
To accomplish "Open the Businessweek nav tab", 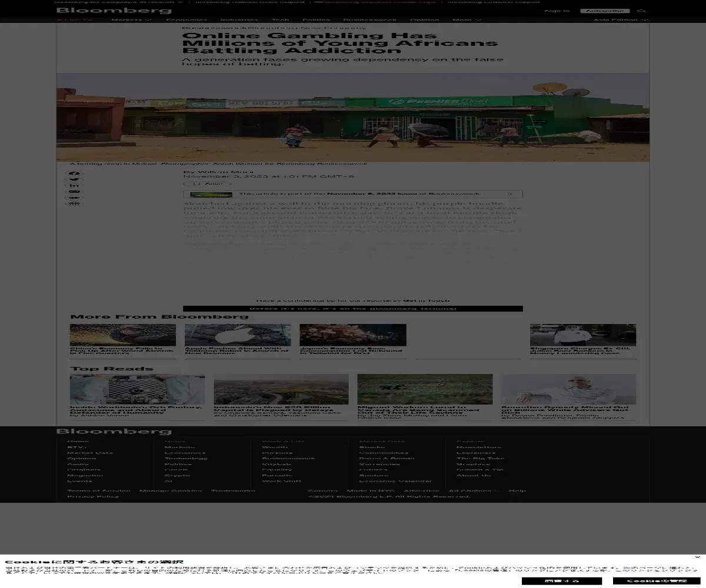I will [x=370, y=20].
